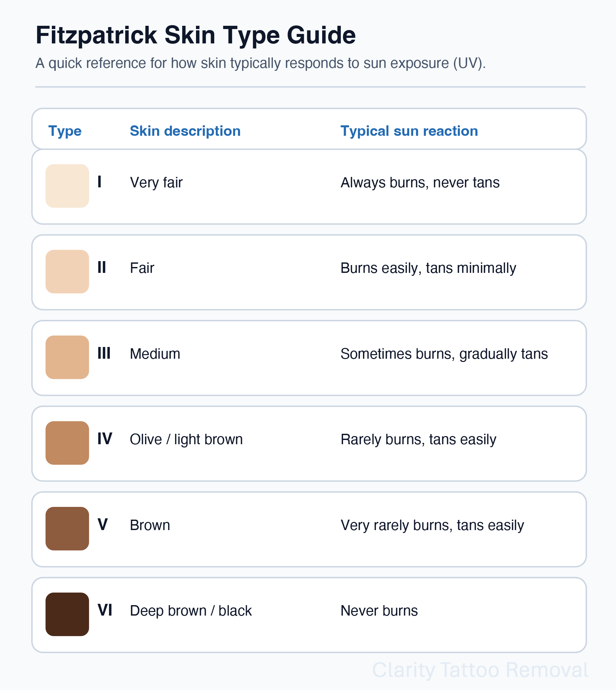Select the Type II fair skin swatch

click(68, 272)
